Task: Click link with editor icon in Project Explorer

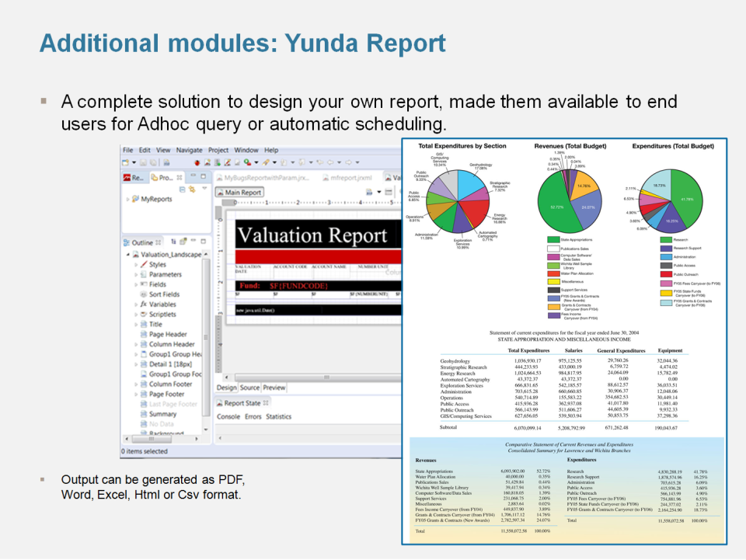Action: pyautogui.click(x=192, y=190)
